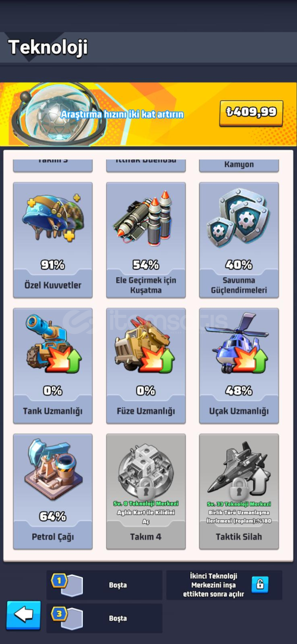297x644 pixels.
Task: Open the second Teknoloji Merkezi locked slot
Action: 224,585
